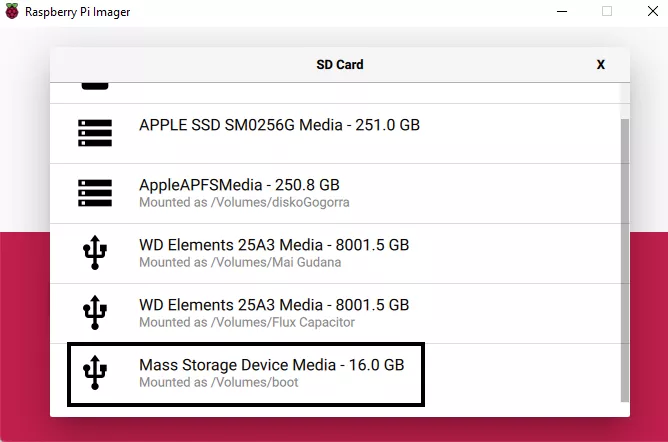Select Mass Storage Device Media 16.0 GB
The image size is (668, 442).
(271, 365)
